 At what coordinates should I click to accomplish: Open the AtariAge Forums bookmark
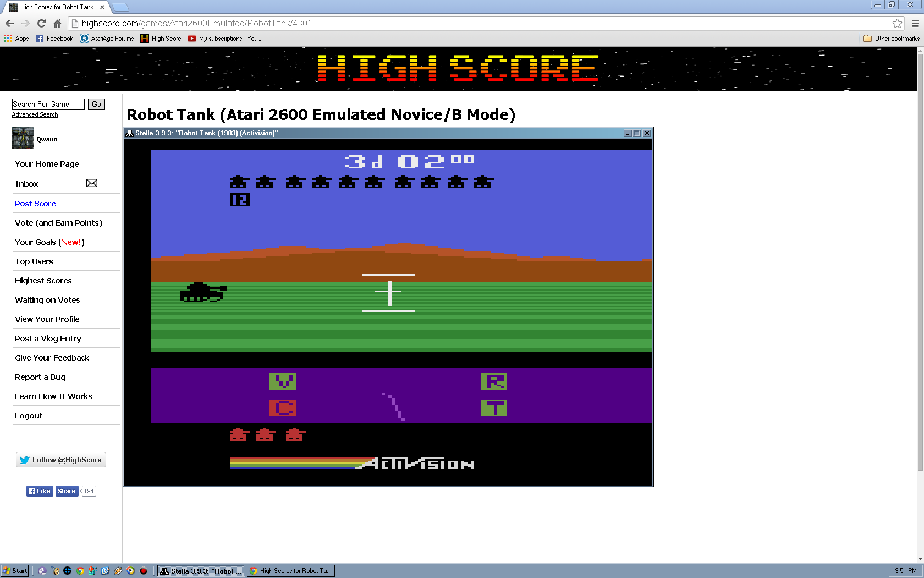click(x=107, y=39)
